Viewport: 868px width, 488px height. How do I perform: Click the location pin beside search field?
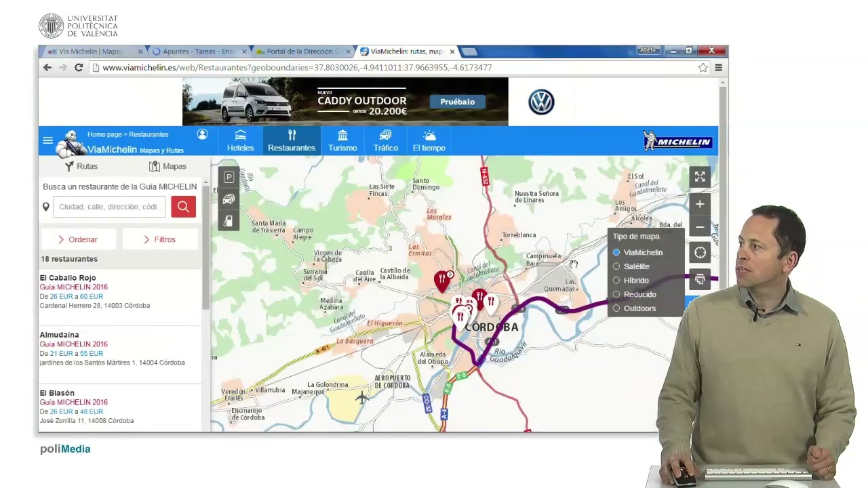pyautogui.click(x=46, y=207)
